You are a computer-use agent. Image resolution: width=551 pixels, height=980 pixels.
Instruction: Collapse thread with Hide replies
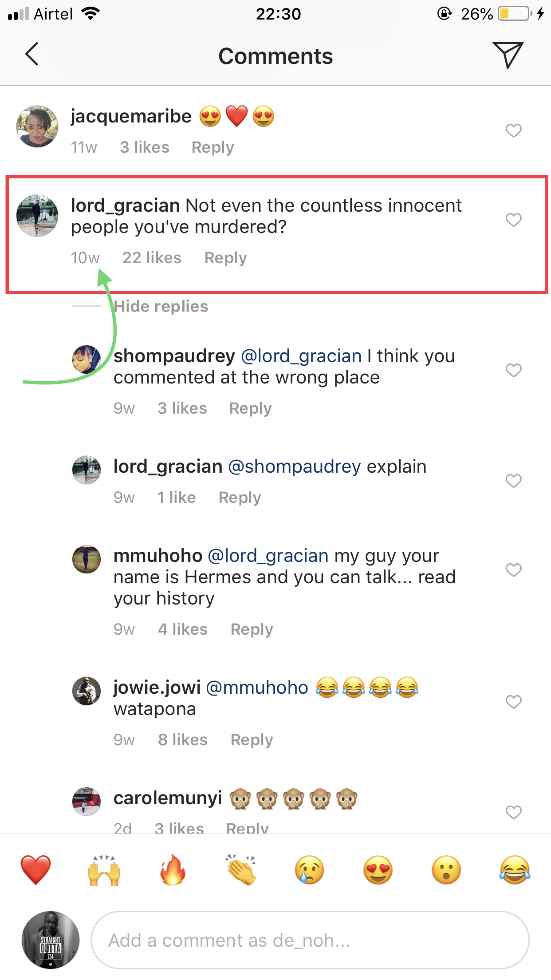[x=161, y=306]
